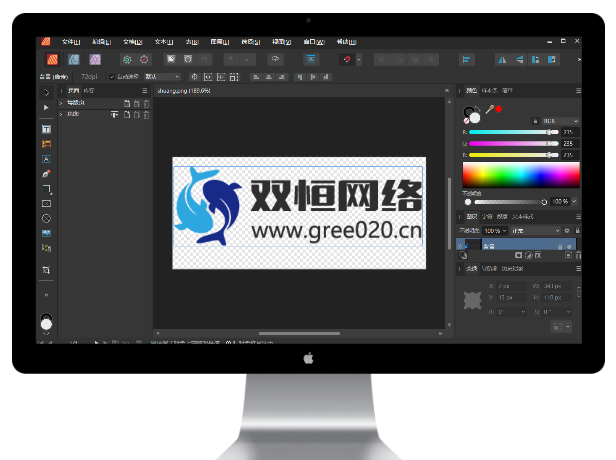Pick color with the eyedropper icon
616x460 pixels.
[x=489, y=109]
